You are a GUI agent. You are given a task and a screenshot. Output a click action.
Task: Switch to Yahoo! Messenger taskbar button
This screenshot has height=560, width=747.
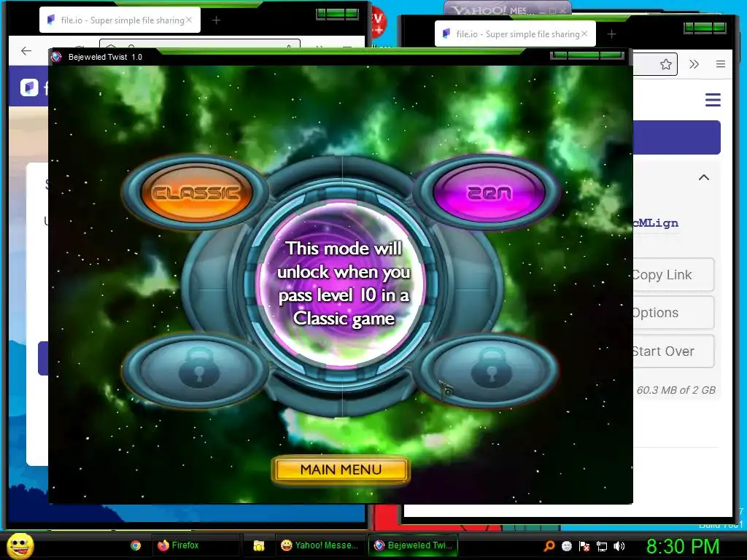320,545
